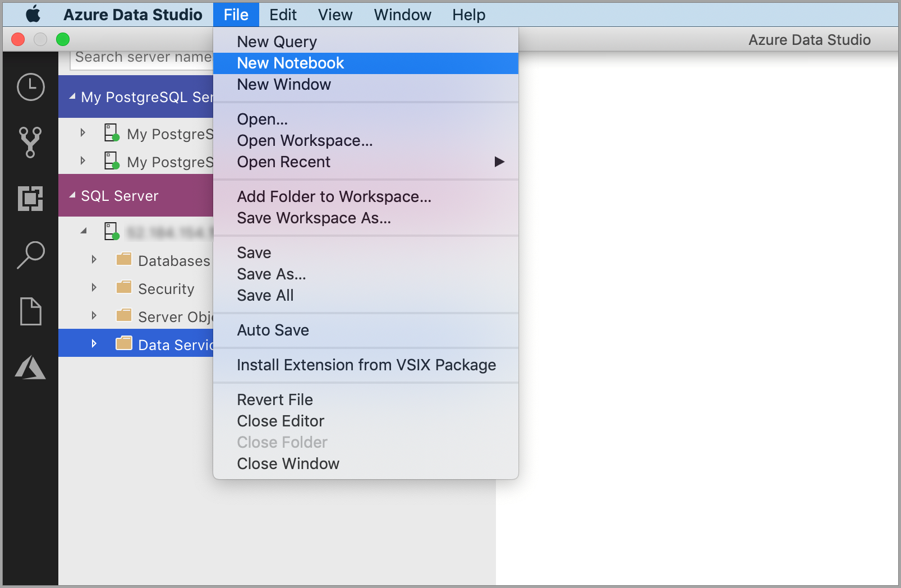This screenshot has width=901, height=588.
Task: Collapse the SQL Server group
Action: click(72, 195)
